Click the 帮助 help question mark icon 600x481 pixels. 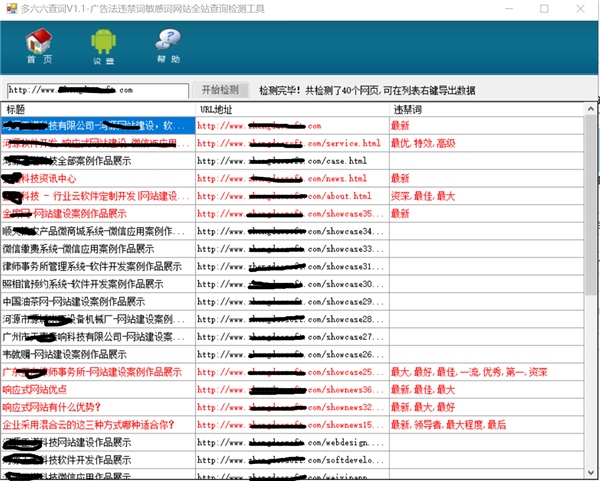[x=168, y=45]
